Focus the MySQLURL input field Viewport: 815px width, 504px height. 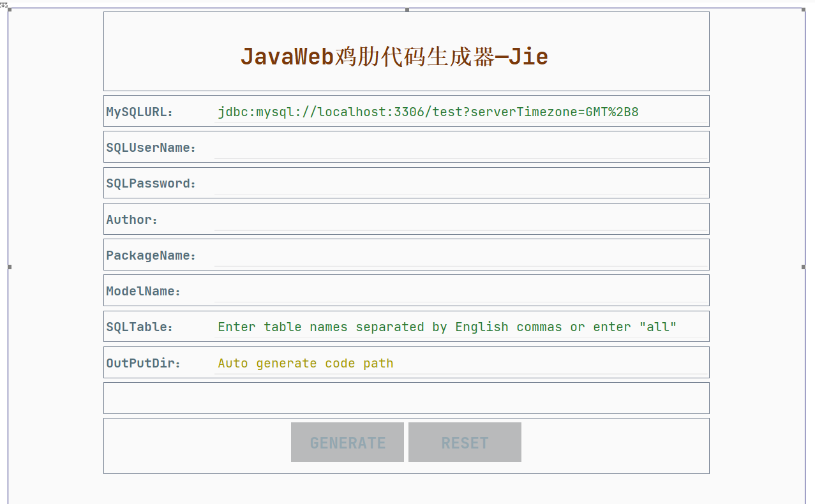click(x=461, y=112)
